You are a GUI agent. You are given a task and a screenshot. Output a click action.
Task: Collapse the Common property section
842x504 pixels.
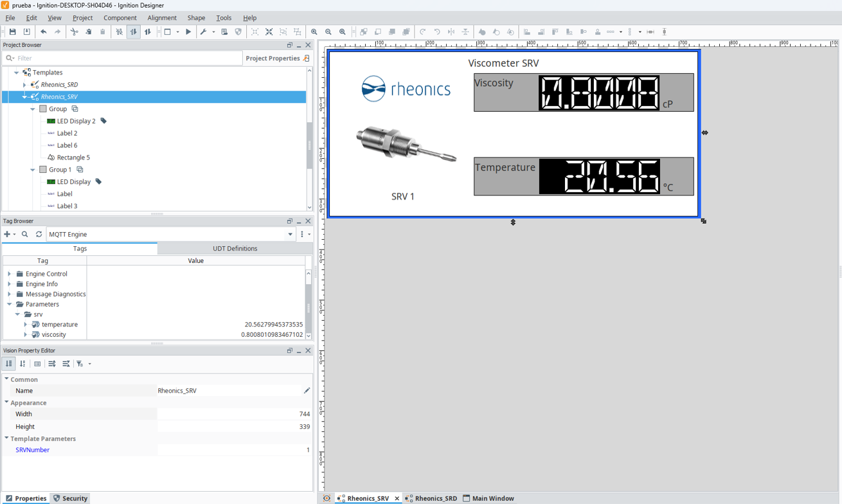tap(6, 379)
